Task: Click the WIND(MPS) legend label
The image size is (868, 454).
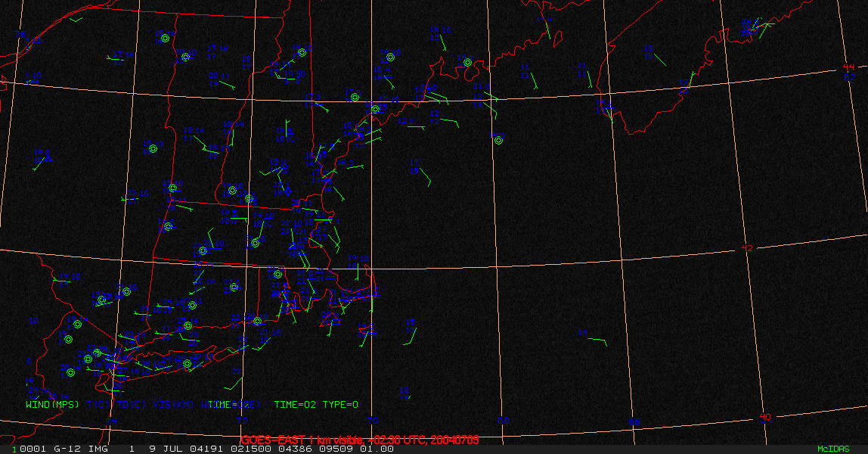Action: 53,405
